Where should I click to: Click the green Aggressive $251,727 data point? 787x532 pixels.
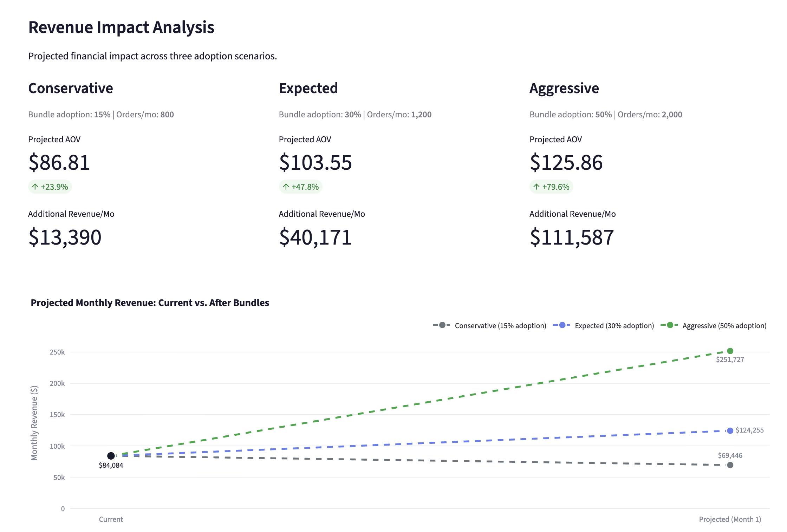pos(730,351)
